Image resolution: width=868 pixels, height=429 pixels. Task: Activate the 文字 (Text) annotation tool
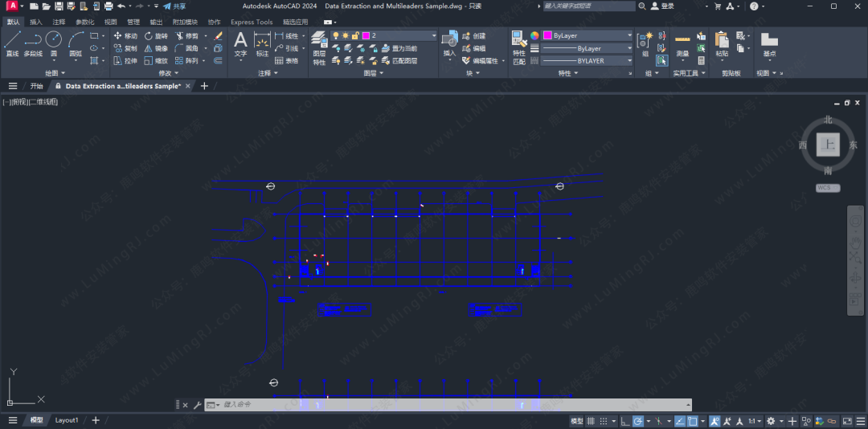point(240,44)
